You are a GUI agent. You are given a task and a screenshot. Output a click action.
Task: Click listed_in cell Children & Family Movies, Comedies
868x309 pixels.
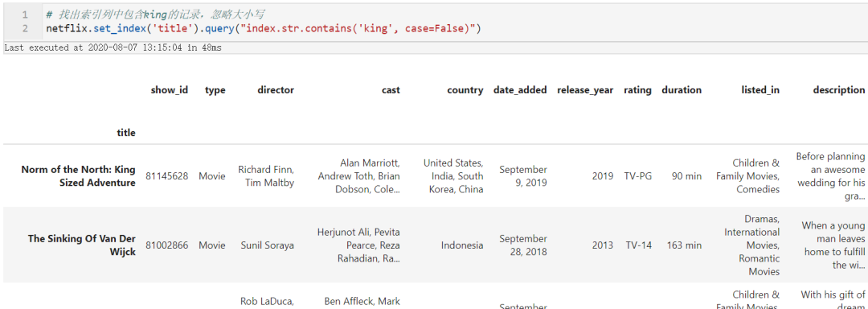point(748,176)
